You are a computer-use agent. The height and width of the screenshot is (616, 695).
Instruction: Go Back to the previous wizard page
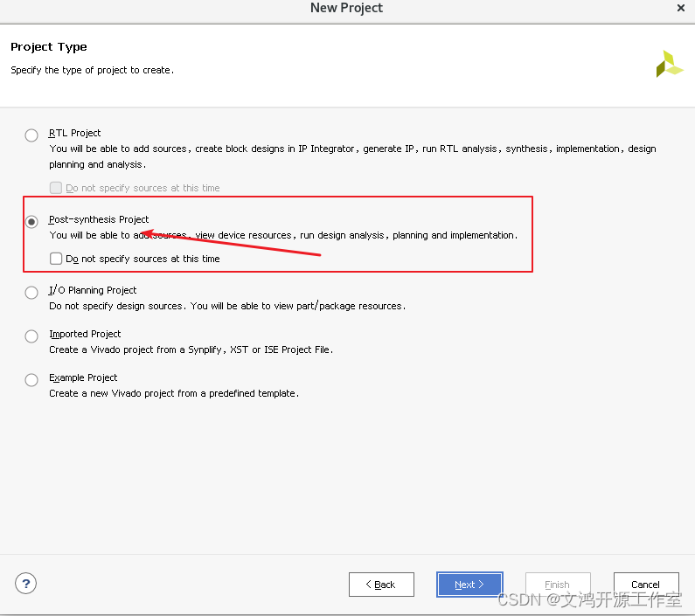381,585
